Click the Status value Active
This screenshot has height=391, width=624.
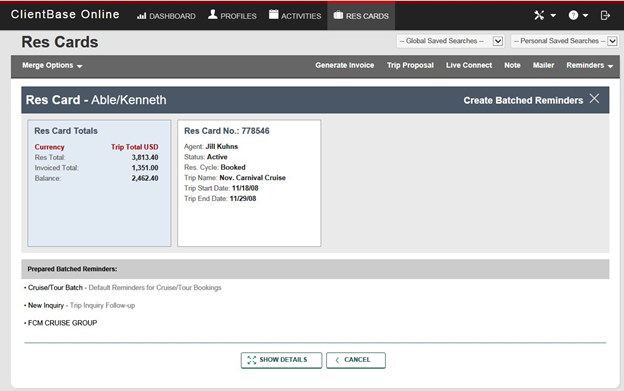coord(217,157)
